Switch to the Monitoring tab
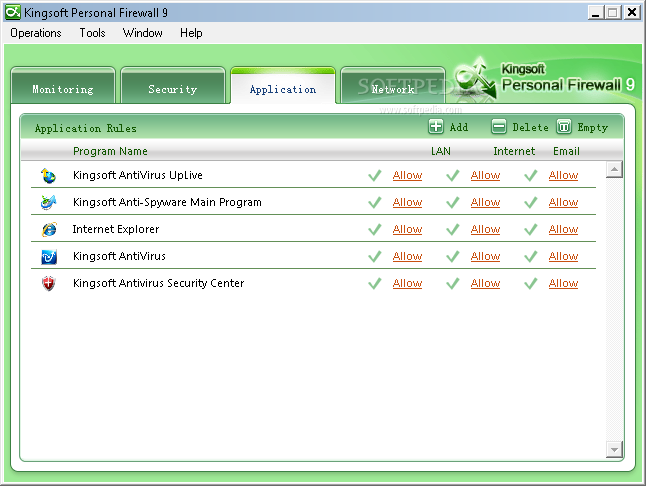The height and width of the screenshot is (486, 646). pyautogui.click(x=63, y=86)
